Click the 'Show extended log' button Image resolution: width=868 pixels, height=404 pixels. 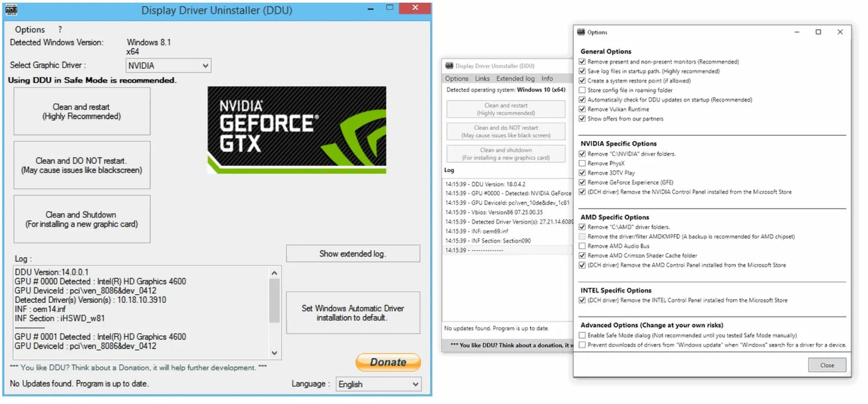click(x=353, y=253)
